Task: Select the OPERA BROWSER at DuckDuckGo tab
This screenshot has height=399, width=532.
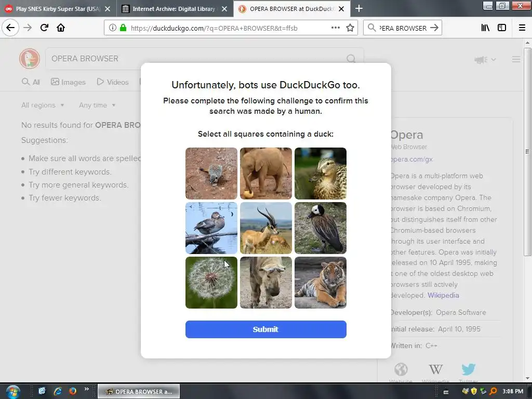Action: point(292,9)
